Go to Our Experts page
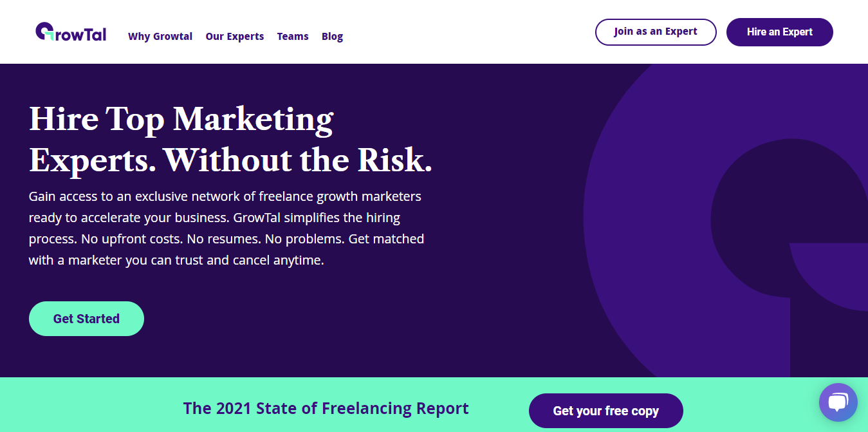 pyautogui.click(x=235, y=37)
